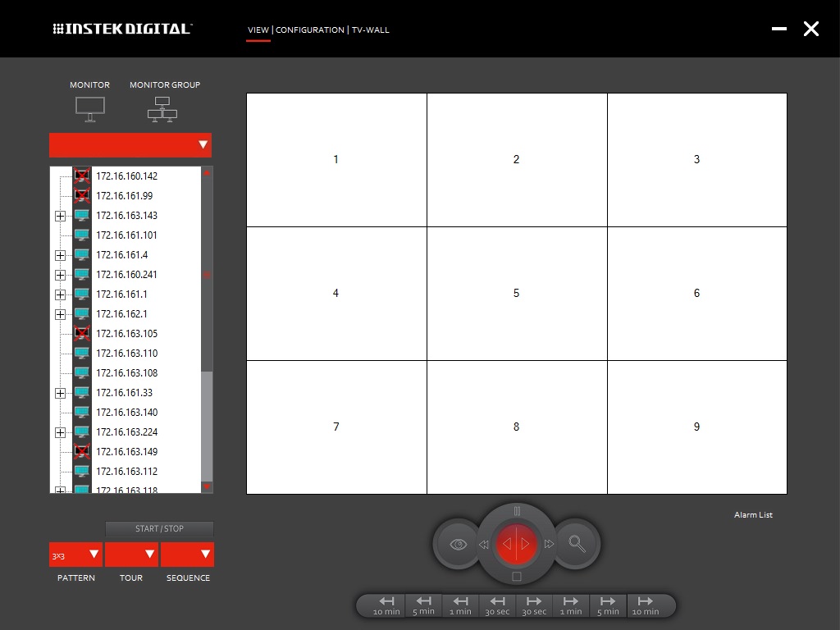Click the eye live view icon
The height and width of the screenshot is (630, 840).
(x=459, y=543)
